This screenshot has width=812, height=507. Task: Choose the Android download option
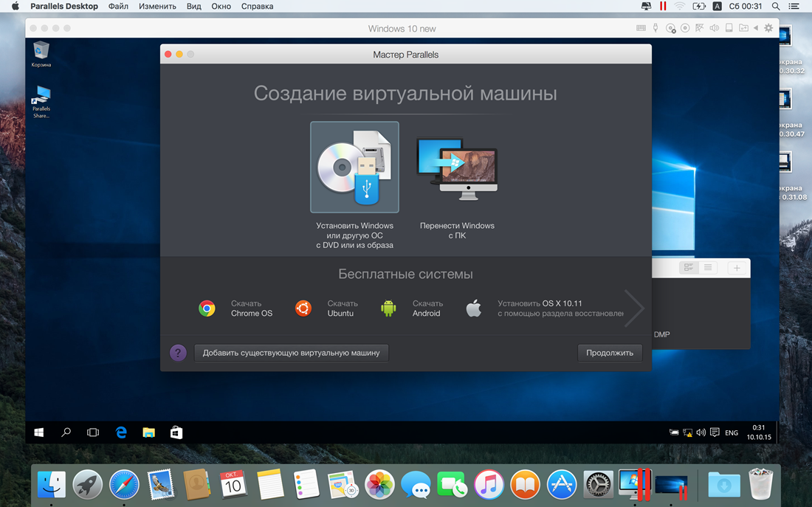388,308
